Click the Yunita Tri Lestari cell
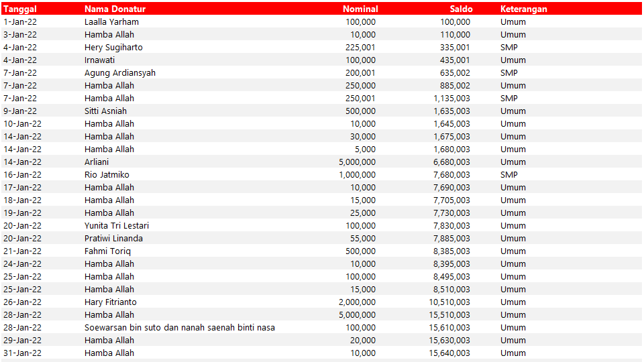Viewport: 644px width, 362px height. 117,225
